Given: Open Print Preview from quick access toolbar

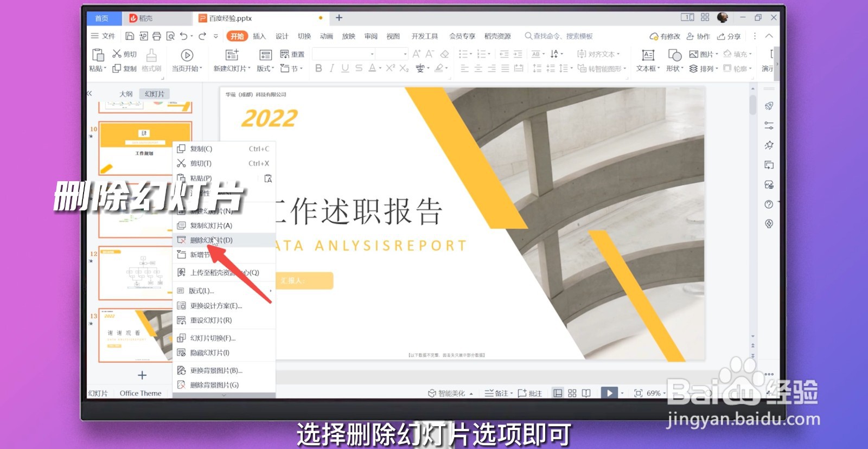Looking at the screenshot, I should [170, 36].
